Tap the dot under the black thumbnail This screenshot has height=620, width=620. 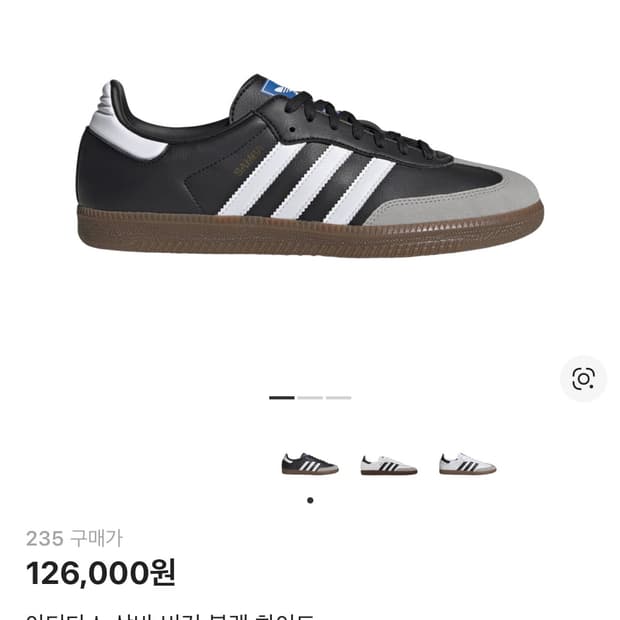(x=310, y=500)
